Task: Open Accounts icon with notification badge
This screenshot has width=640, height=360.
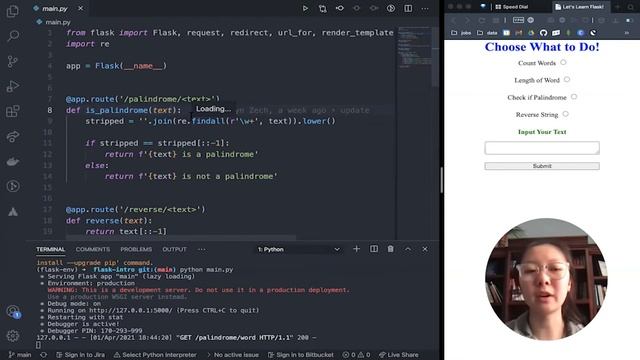Action: click(x=13, y=311)
